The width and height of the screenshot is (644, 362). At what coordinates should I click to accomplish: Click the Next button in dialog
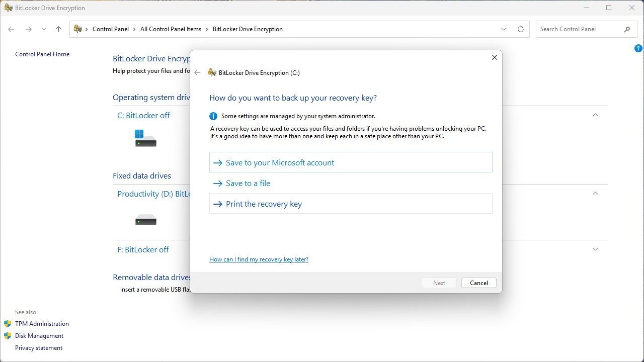click(x=439, y=283)
